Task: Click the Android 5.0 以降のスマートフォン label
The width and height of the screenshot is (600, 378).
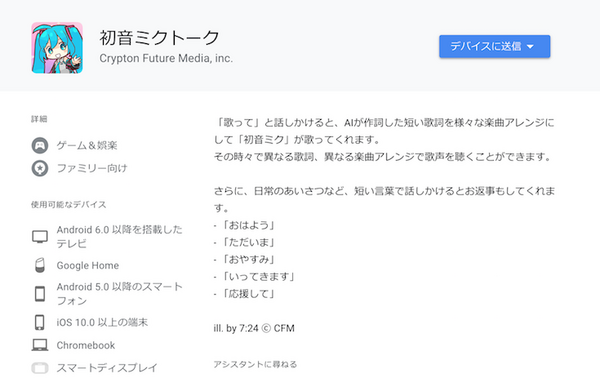Action: (119, 294)
